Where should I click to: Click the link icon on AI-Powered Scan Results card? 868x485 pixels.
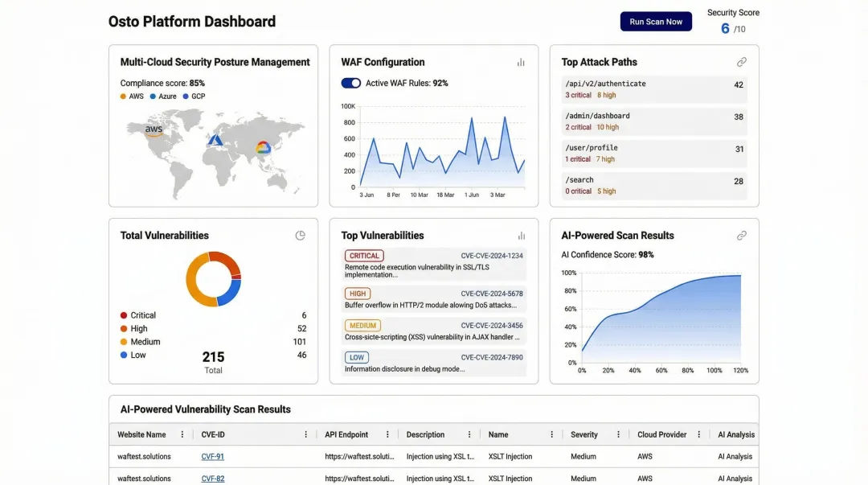tap(741, 235)
